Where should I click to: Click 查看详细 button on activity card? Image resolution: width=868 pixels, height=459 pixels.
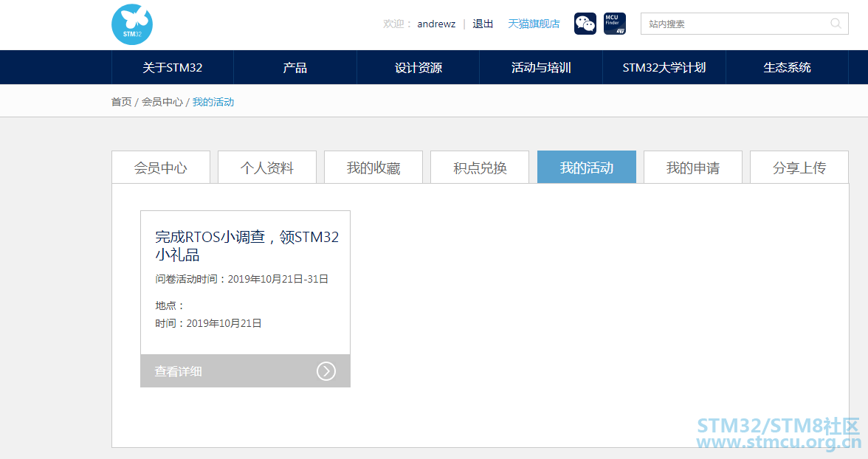pyautogui.click(x=245, y=371)
